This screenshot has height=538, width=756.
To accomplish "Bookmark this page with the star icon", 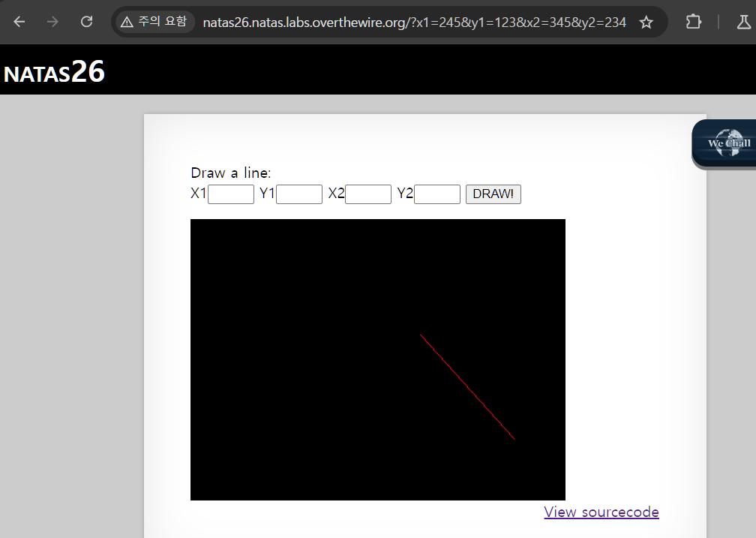I will (x=646, y=23).
